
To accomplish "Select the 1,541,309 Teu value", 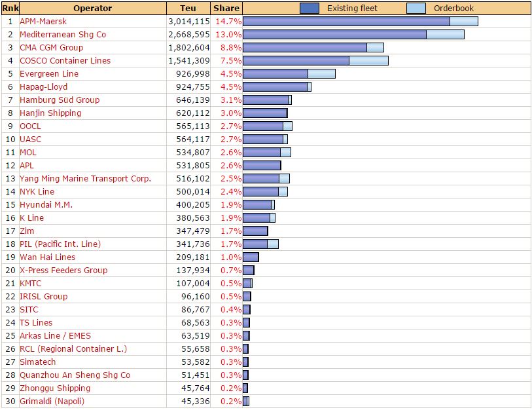I will (x=189, y=61).
